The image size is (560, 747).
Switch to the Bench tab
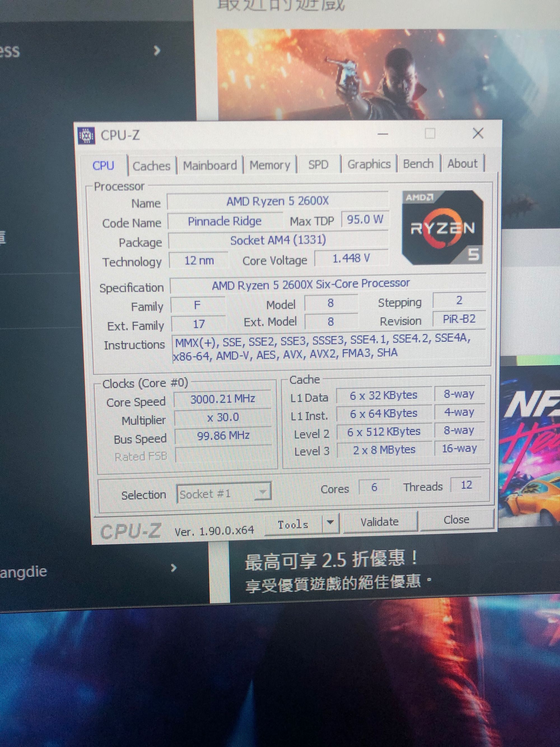pyautogui.click(x=418, y=164)
